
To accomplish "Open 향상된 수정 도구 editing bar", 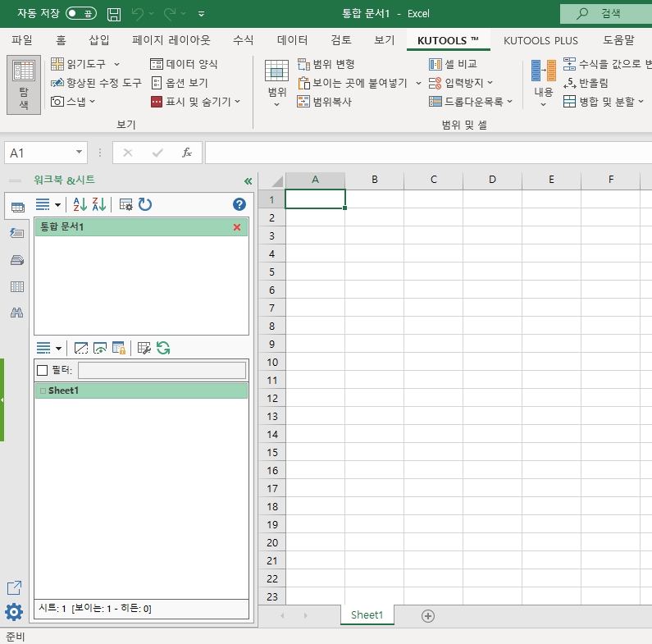I will tap(96, 83).
